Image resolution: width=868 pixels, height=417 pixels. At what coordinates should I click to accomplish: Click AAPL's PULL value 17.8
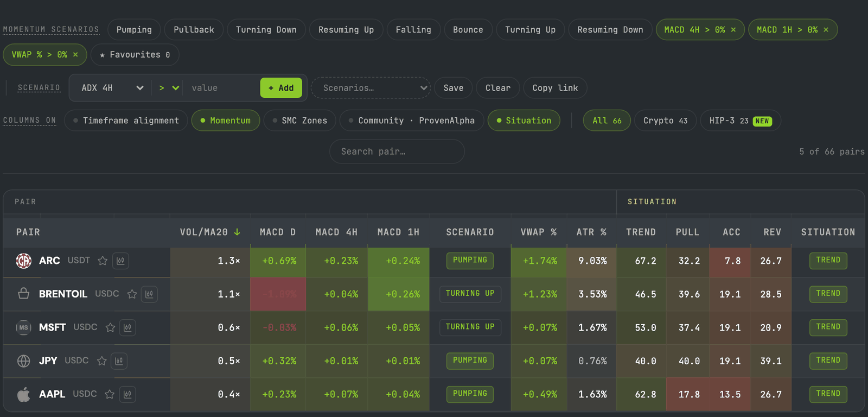click(x=689, y=395)
